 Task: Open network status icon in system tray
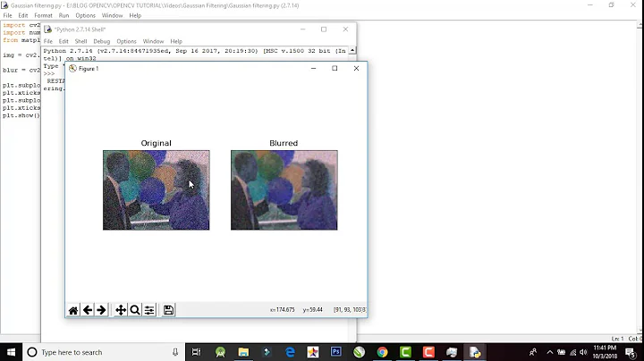[572, 352]
